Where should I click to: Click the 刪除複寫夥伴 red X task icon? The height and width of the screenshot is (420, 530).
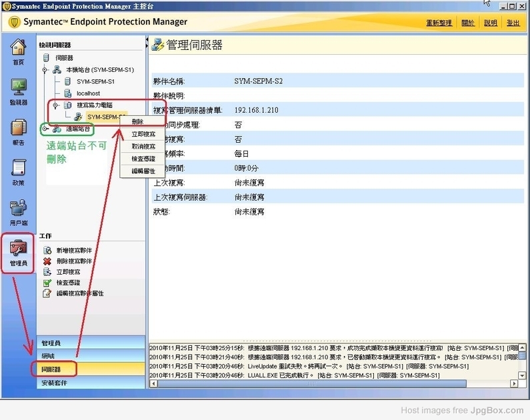[x=47, y=261]
